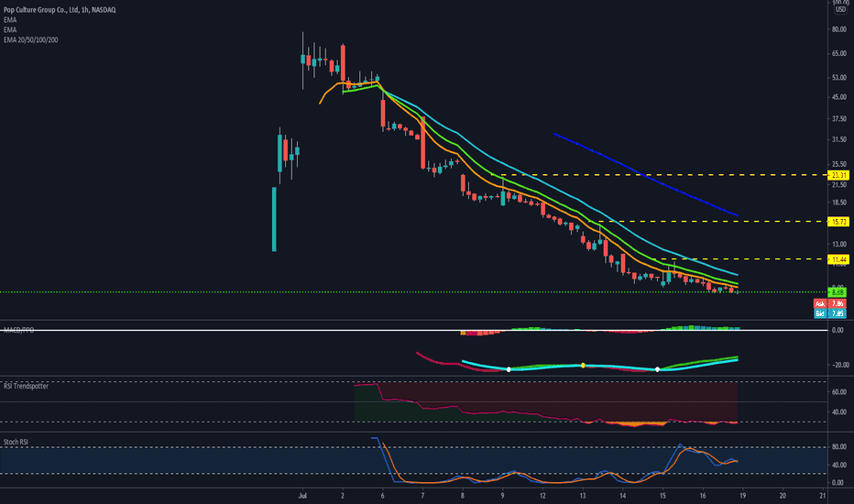Click date 15 on the time axis
854x504 pixels.
[662, 496]
